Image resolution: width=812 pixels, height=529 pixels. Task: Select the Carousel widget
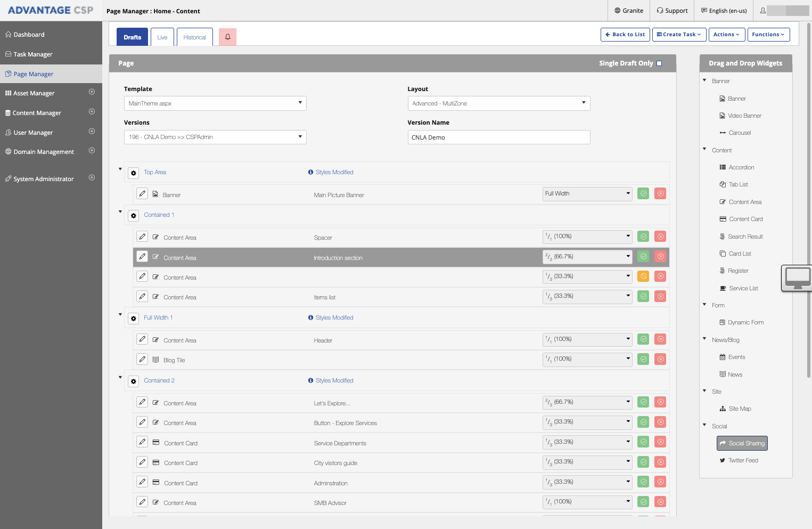[x=735, y=133]
